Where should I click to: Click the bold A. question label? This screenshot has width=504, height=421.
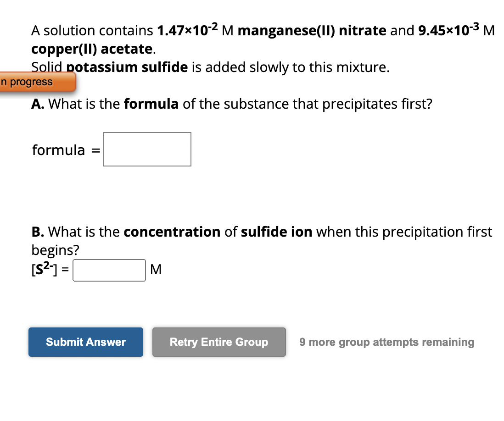[38, 104]
